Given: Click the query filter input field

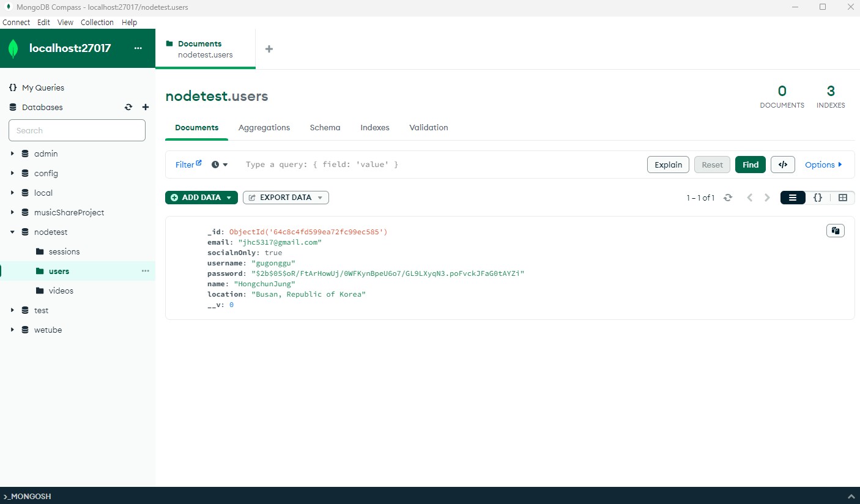Looking at the screenshot, I should tap(440, 165).
